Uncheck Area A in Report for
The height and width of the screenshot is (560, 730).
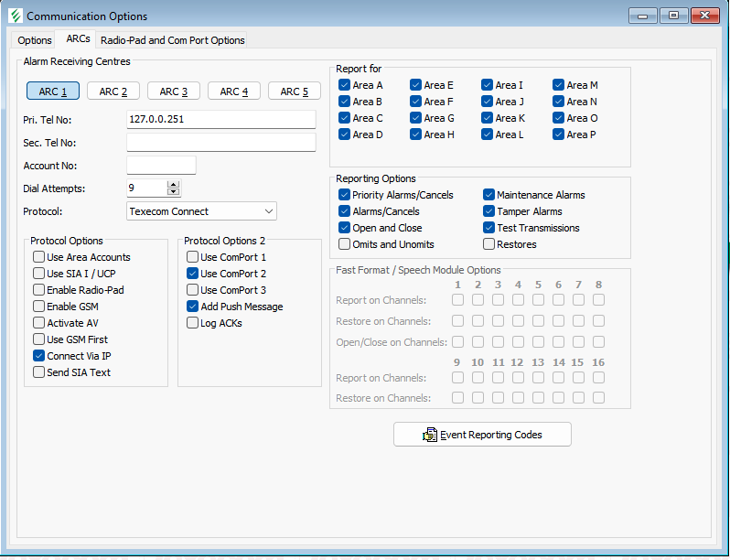tap(345, 85)
